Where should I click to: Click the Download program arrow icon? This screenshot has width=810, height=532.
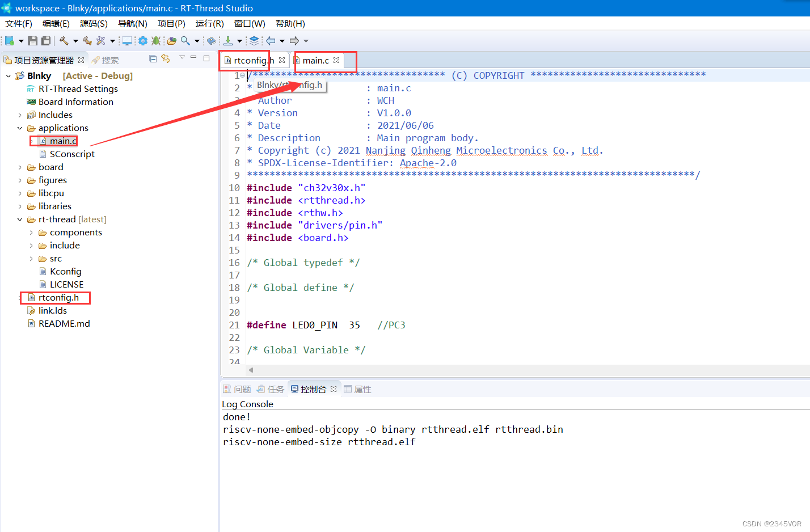(227, 40)
